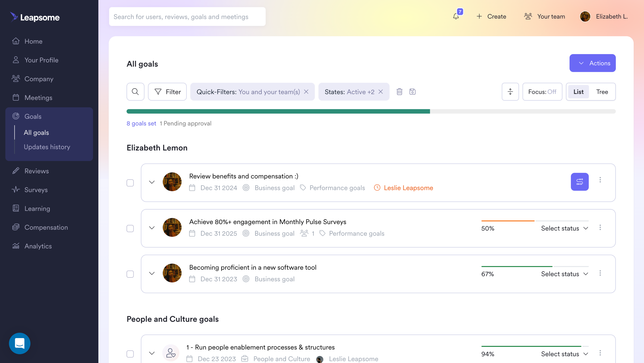Click the purple update progress icon
644x363 pixels.
coord(580,182)
